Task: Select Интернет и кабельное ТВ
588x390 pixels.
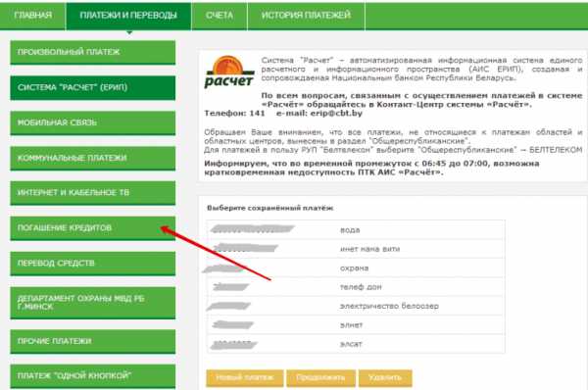Action: (93, 193)
